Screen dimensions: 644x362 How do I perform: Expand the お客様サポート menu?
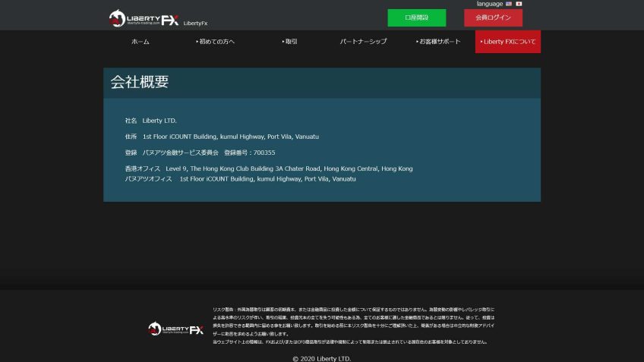coord(438,42)
